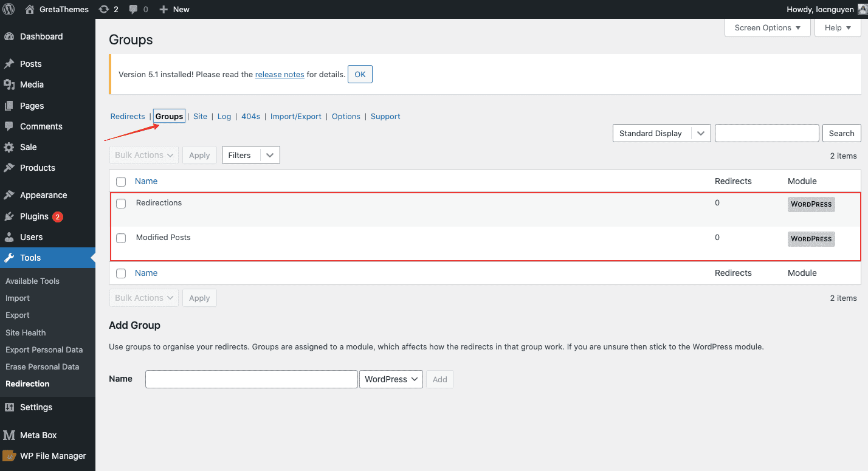Click the Settings sliders icon
The height and width of the screenshot is (471, 868).
[9, 407]
